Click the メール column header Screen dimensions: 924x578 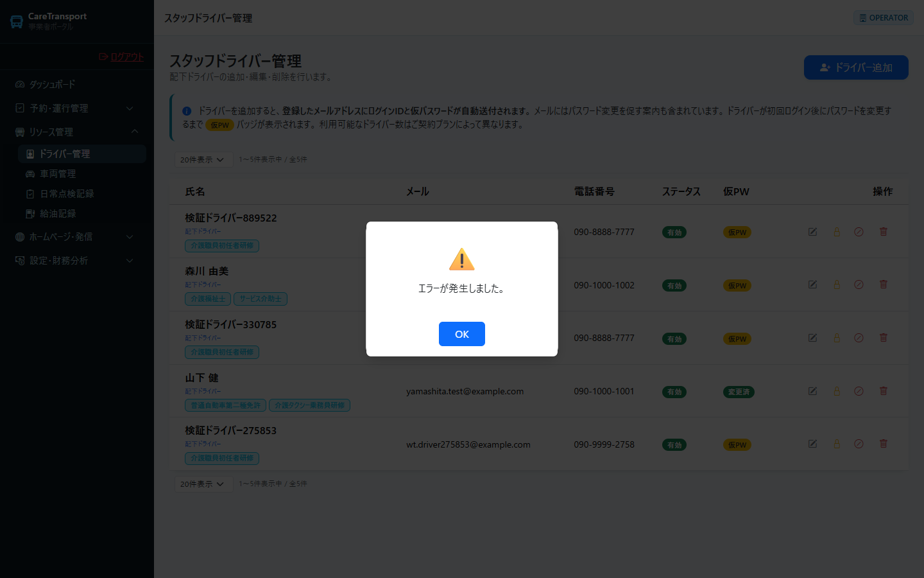[418, 191]
